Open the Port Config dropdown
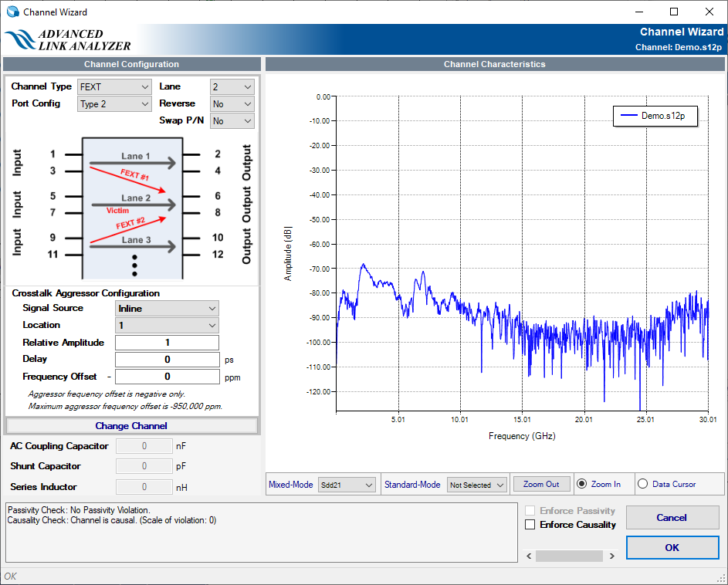Screen dimensions: 728x585 (x=114, y=104)
